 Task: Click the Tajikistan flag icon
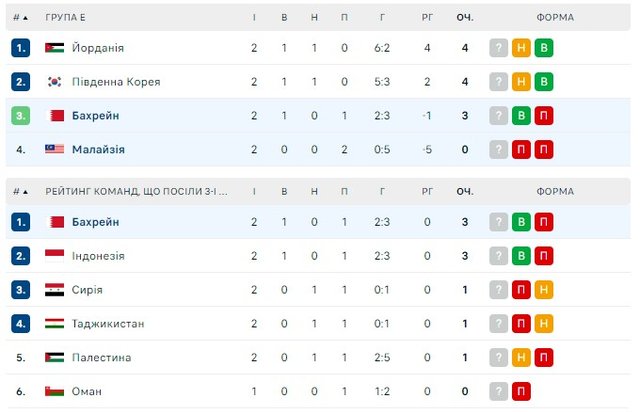click(x=54, y=324)
